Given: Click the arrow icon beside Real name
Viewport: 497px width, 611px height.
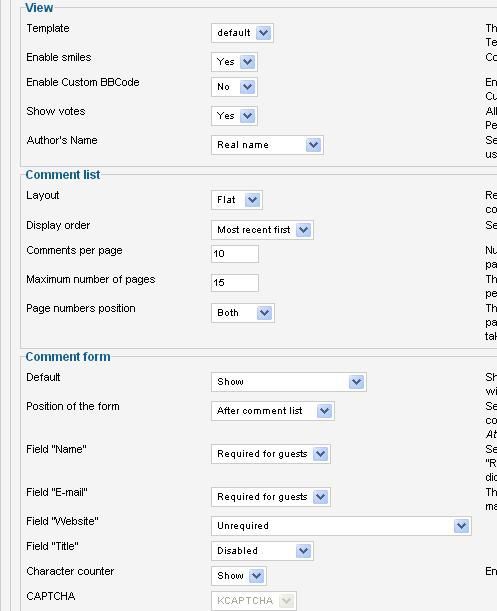Looking at the screenshot, I should pos(313,145).
